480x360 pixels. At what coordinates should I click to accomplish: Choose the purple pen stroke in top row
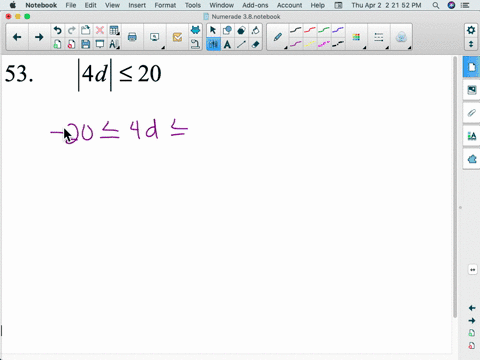pyautogui.click(x=338, y=30)
